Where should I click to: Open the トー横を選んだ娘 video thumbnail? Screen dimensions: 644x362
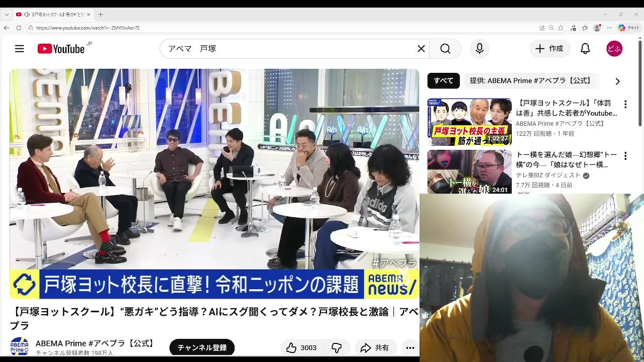point(469,172)
